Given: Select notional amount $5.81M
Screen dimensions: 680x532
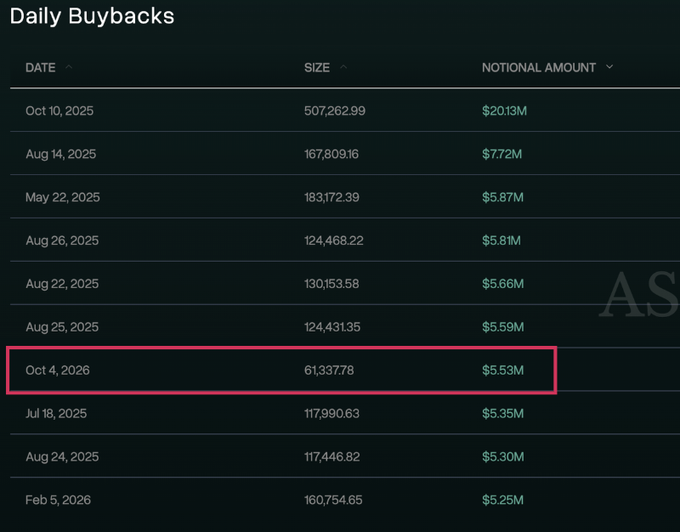Looking at the screenshot, I should point(501,240).
